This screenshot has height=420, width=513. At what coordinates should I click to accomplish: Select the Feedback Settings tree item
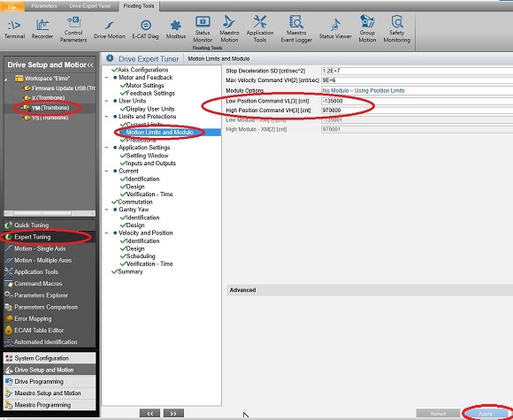[150, 93]
